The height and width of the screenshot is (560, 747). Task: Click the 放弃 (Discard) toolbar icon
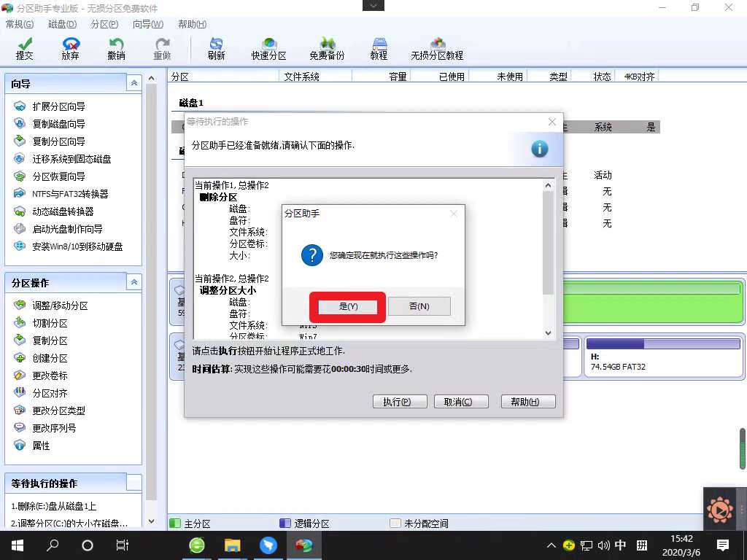70,48
